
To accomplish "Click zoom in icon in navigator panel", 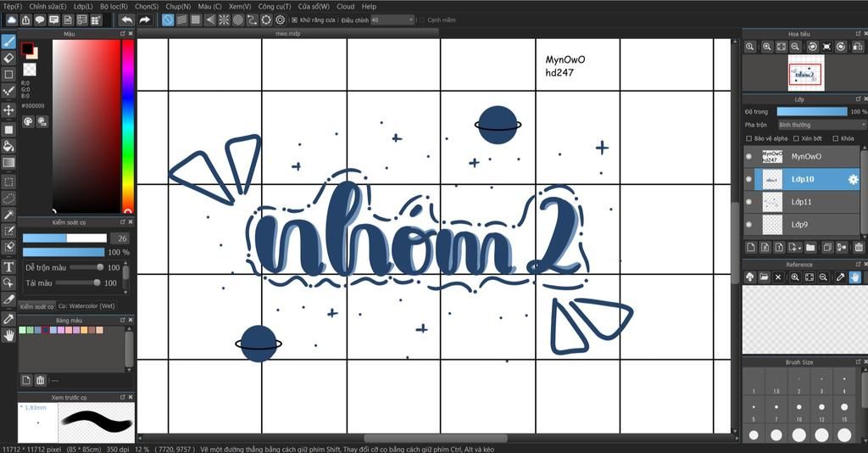I will (x=766, y=47).
